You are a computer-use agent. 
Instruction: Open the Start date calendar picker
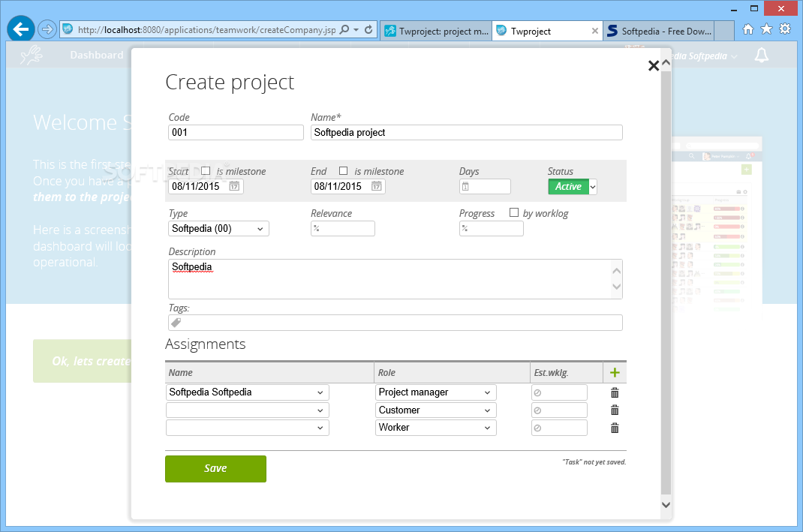pos(234,186)
